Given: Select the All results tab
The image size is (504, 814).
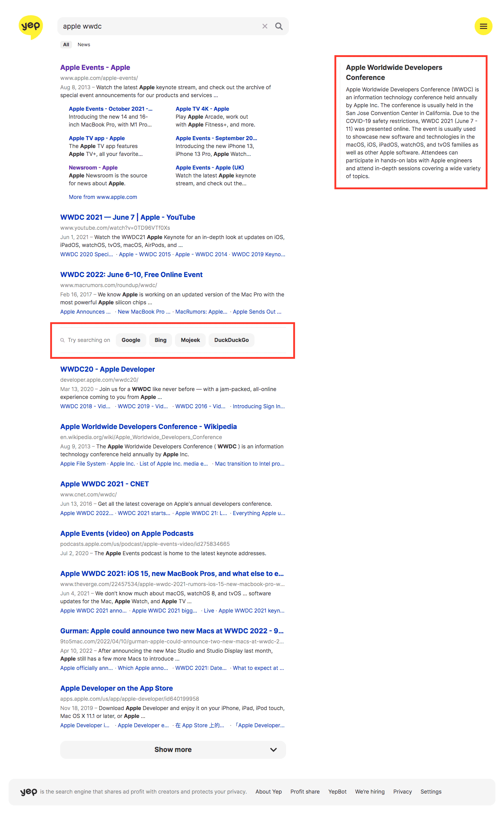Looking at the screenshot, I should point(66,44).
